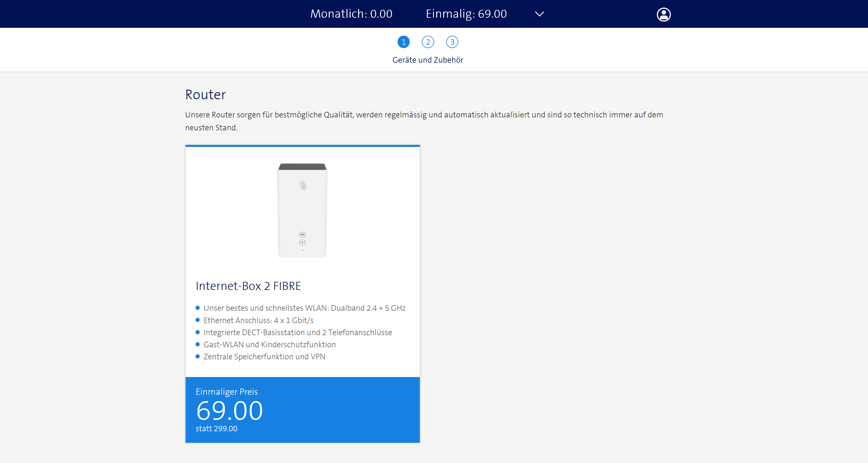Click the Einmalig: 69.00 total
This screenshot has height=463, width=868.
pyautogui.click(x=466, y=14)
